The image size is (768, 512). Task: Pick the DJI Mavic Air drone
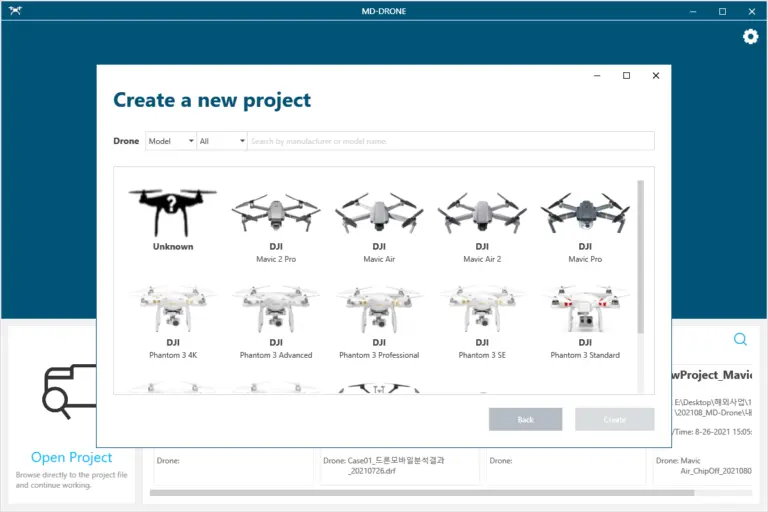379,214
